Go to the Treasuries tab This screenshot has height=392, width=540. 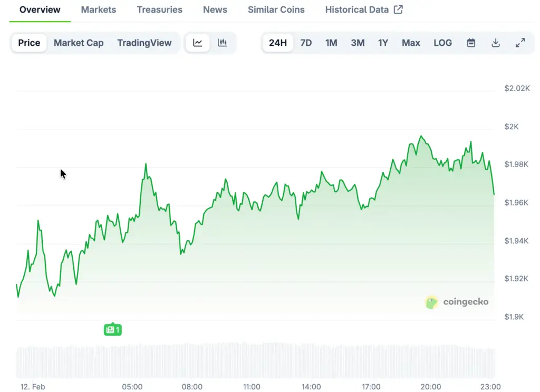pos(159,9)
